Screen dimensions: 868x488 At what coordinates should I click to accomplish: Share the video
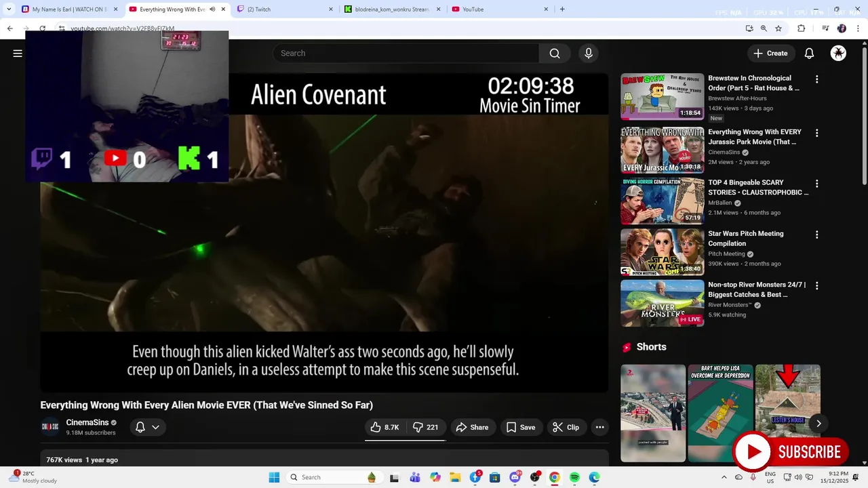point(472,427)
